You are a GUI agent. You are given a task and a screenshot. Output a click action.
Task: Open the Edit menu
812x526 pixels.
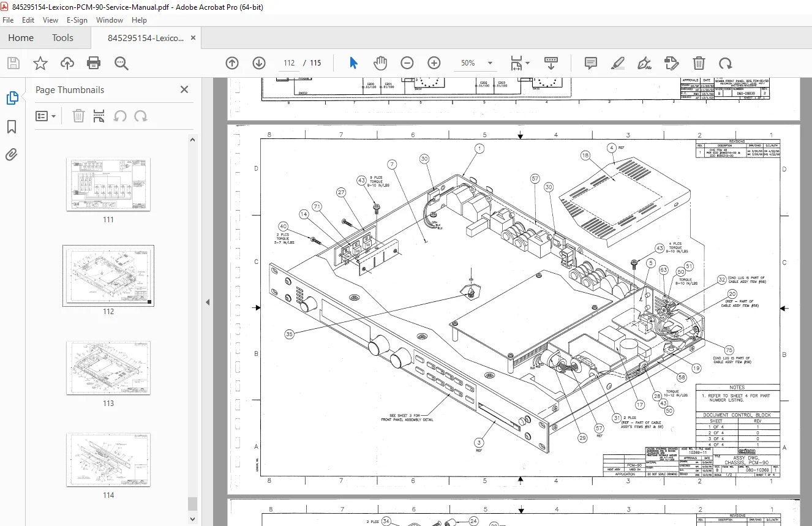[x=28, y=20]
